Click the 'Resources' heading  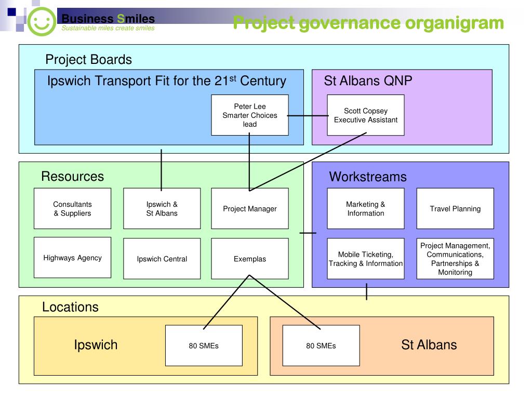pyautogui.click(x=72, y=177)
